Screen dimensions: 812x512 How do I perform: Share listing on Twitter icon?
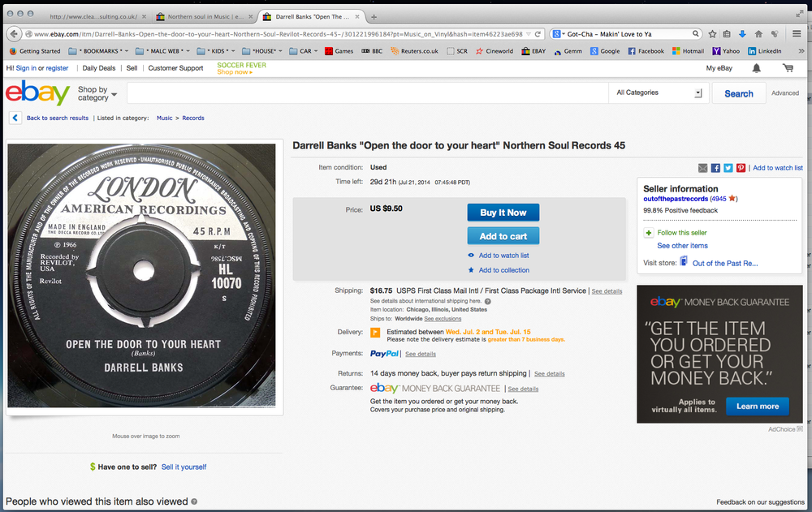pyautogui.click(x=728, y=168)
